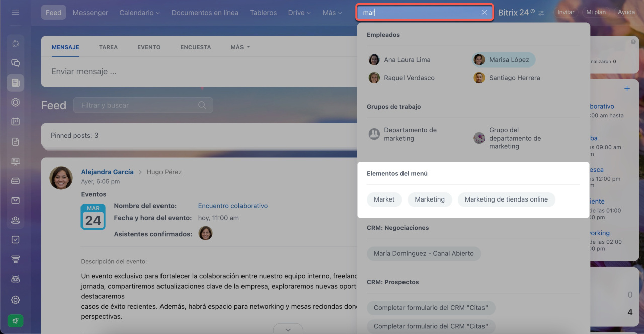644x334 pixels.
Task: Expand the Calendario dropdown in the top menu
Action: point(140,13)
